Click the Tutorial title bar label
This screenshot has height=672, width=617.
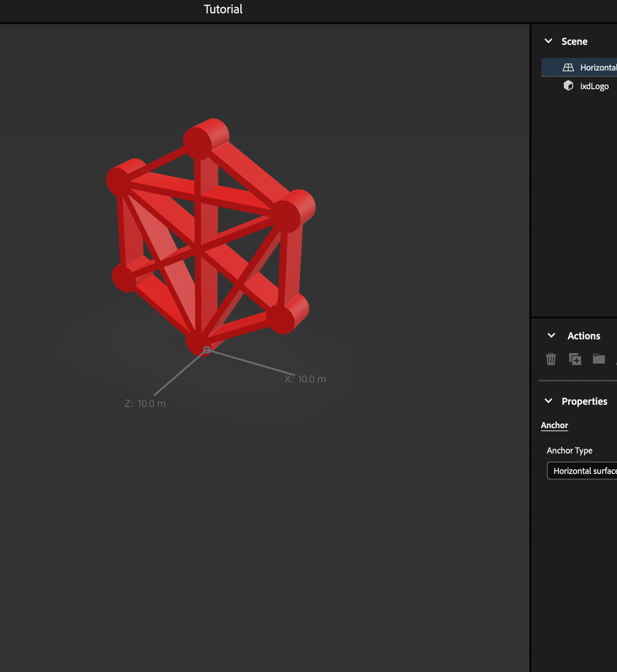223,9
